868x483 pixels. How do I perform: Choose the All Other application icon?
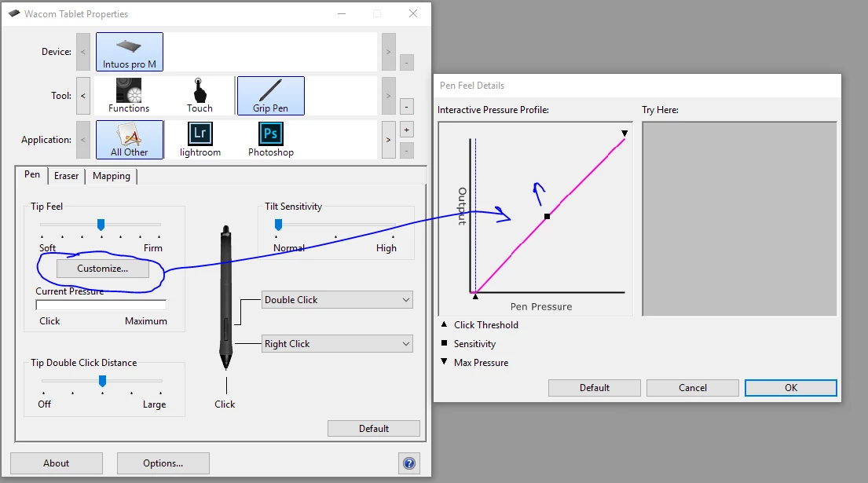click(x=130, y=140)
